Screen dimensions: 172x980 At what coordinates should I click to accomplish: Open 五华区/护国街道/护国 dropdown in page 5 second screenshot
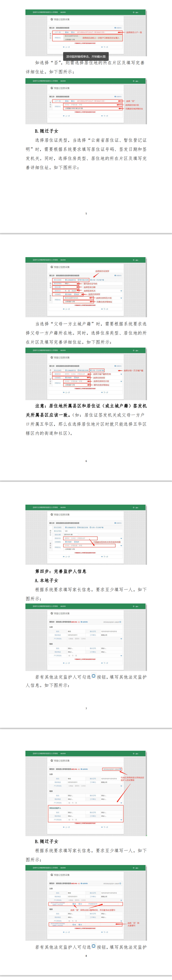[93, 105]
